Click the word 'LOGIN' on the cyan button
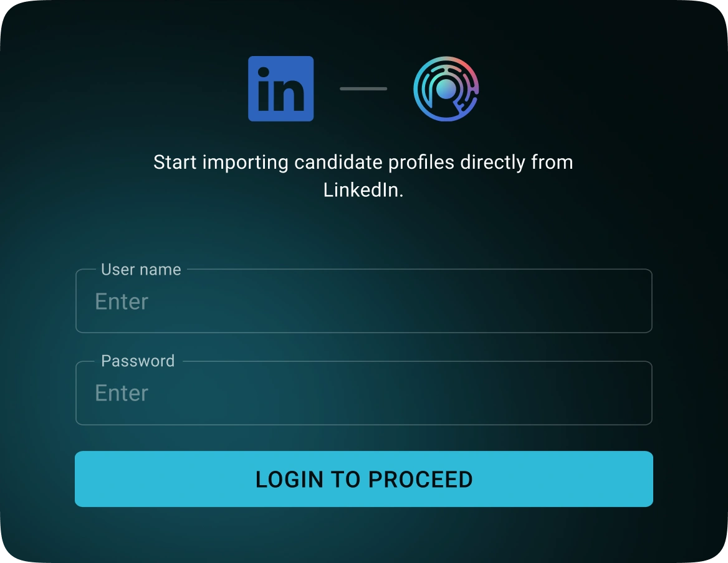The height and width of the screenshot is (563, 728). pyautogui.click(x=289, y=480)
